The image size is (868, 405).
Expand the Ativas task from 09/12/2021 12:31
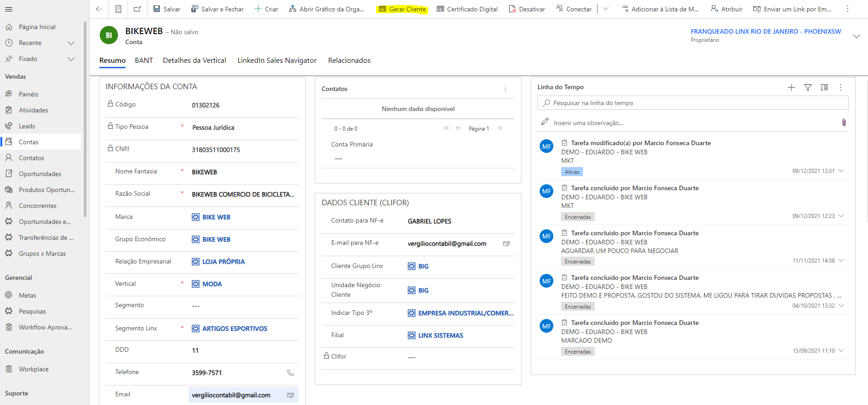[x=841, y=171]
